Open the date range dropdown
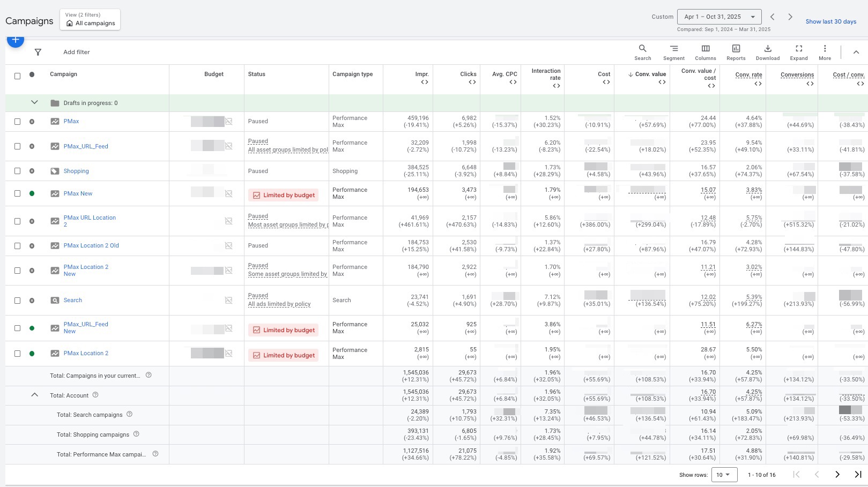This screenshot has width=868, height=487. [x=719, y=17]
